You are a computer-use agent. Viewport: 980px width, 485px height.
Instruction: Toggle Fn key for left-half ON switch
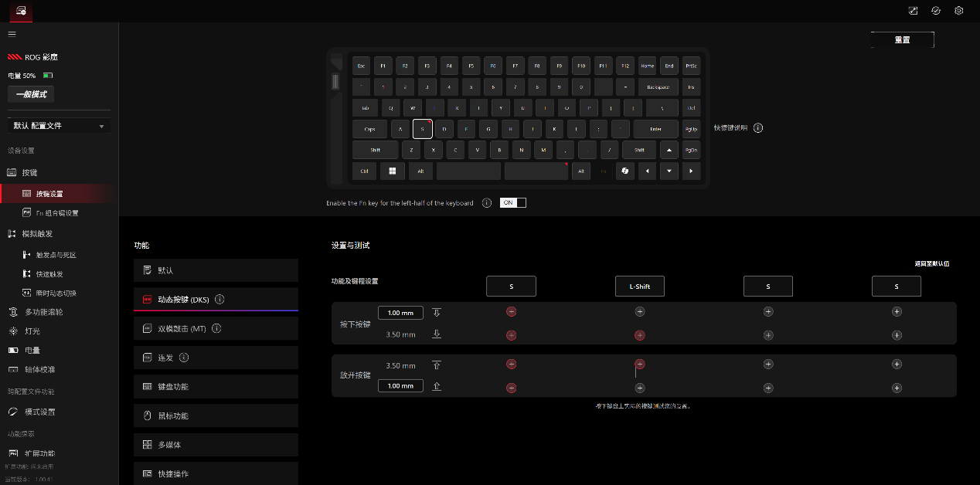coord(513,203)
